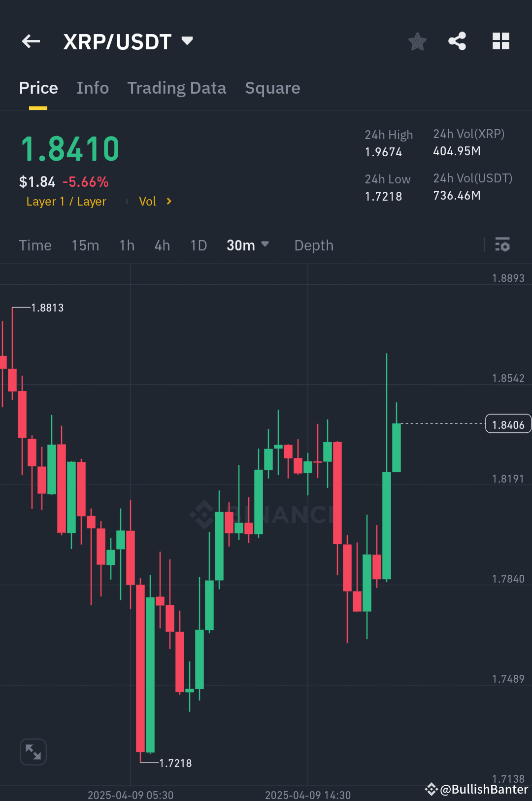Switch to the 1h interval
The width and height of the screenshot is (532, 801).
point(126,245)
